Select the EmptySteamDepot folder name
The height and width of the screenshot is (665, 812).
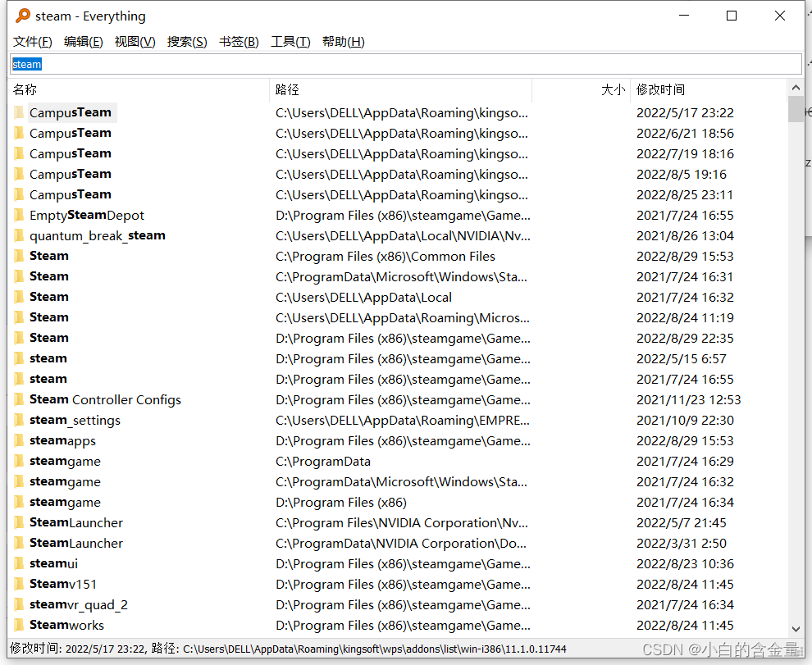tap(86, 216)
